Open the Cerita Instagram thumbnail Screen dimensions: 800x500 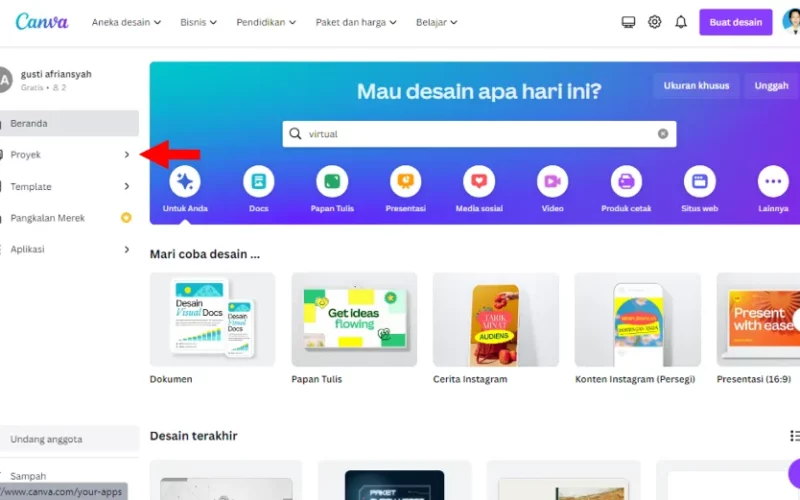point(495,319)
